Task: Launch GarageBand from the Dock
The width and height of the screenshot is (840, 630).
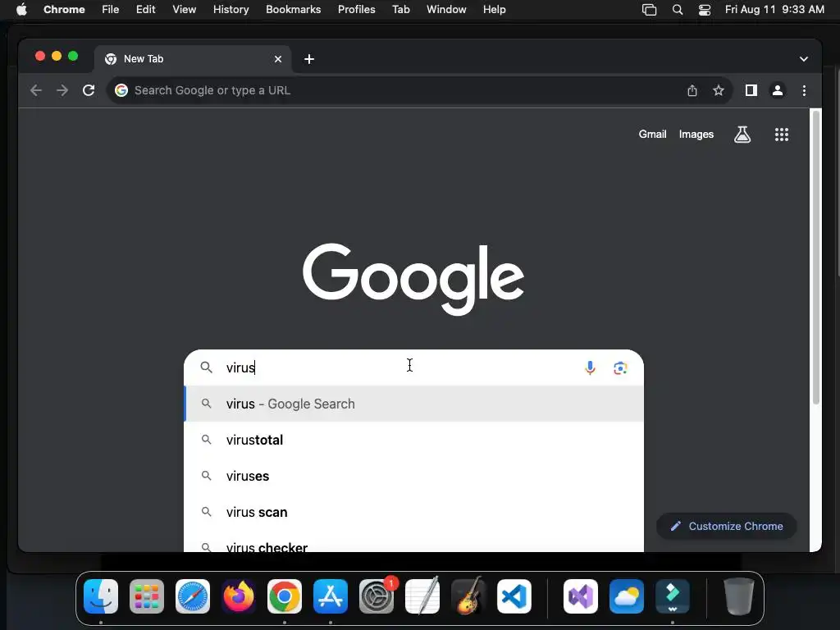Action: [468, 596]
